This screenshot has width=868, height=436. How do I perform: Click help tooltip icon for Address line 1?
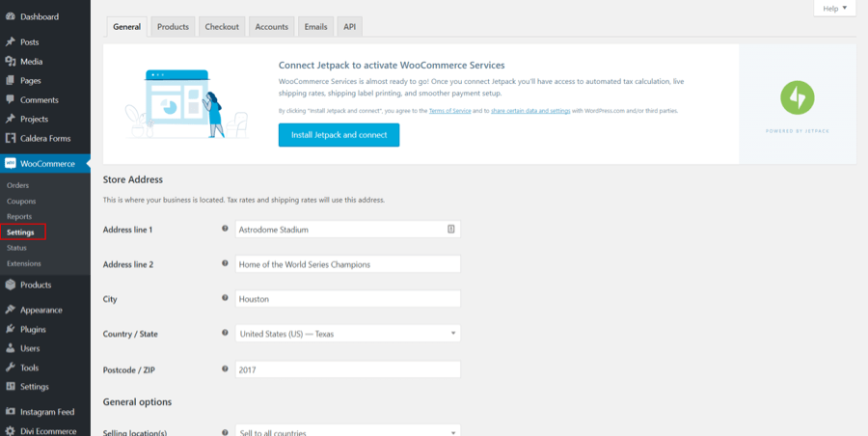225,229
